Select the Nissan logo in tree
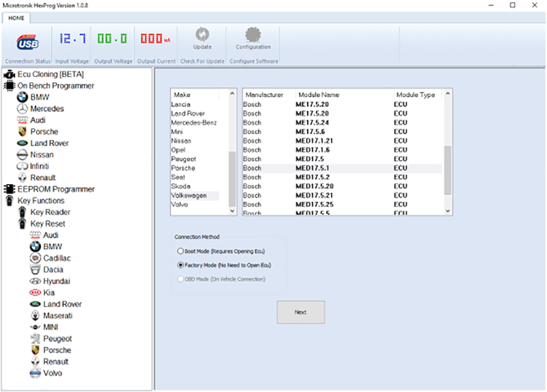Screen dimensions: 547x392 pyautogui.click(x=23, y=155)
